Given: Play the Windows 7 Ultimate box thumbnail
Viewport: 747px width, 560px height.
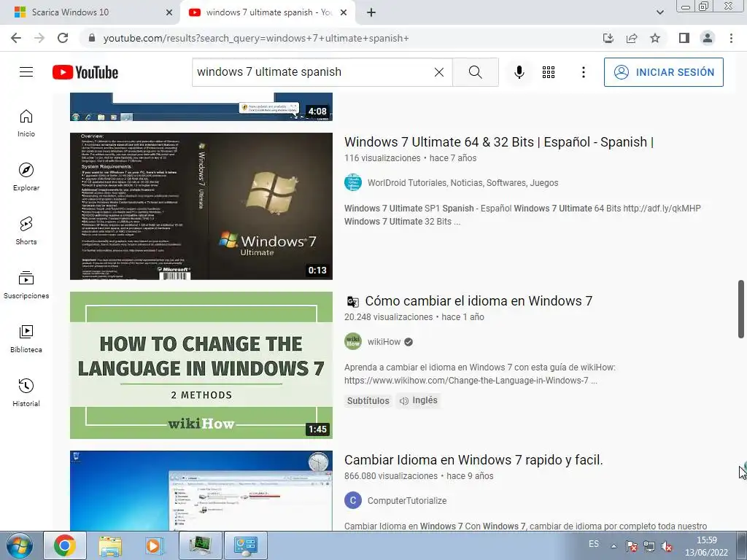Looking at the screenshot, I should click(x=201, y=206).
